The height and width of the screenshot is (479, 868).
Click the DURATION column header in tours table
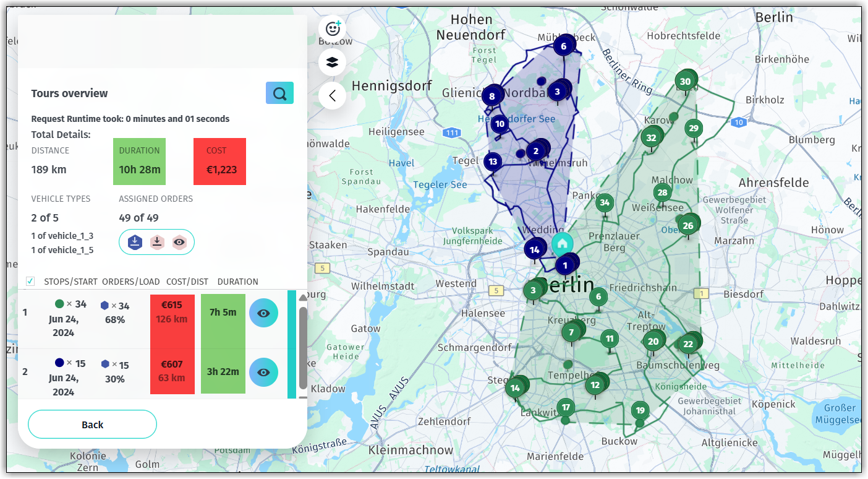(238, 282)
